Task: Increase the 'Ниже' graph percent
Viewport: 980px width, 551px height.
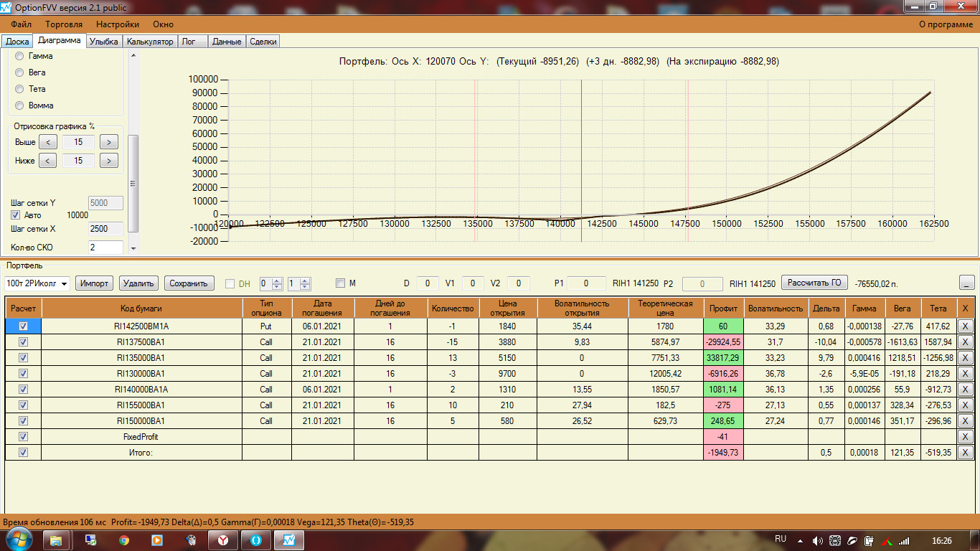Action: tap(109, 161)
